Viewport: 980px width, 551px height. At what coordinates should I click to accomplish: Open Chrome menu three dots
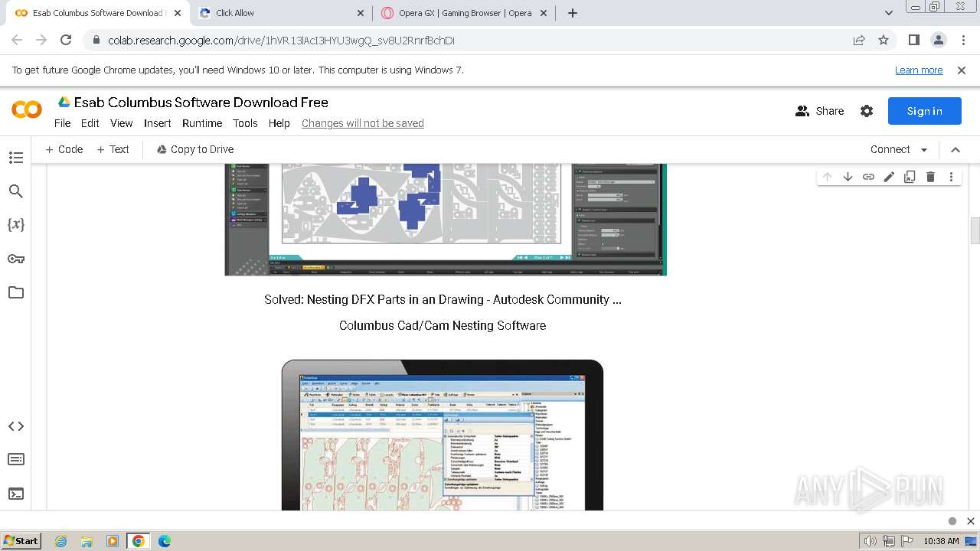point(962,40)
